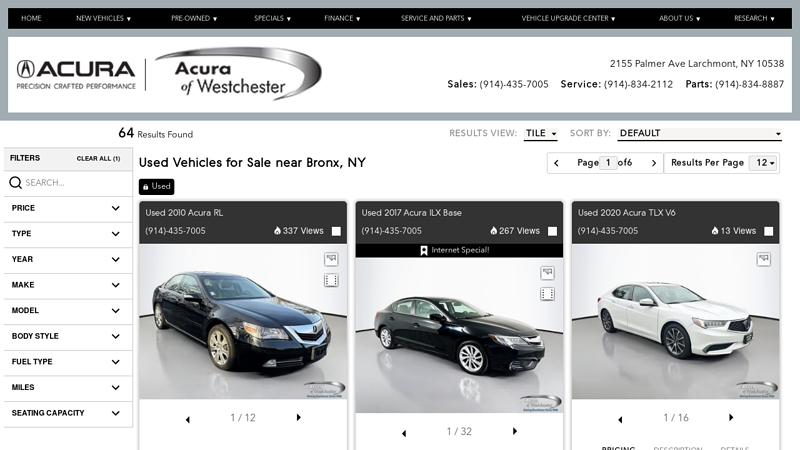Click the Internet Special banner on ILX
Screen dimensions: 800x450
pos(459,250)
